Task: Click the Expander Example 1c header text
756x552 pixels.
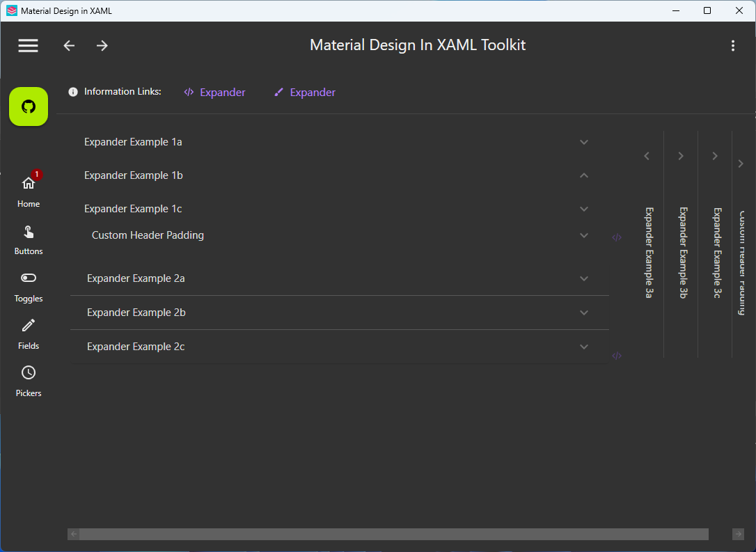Action: [x=133, y=209]
